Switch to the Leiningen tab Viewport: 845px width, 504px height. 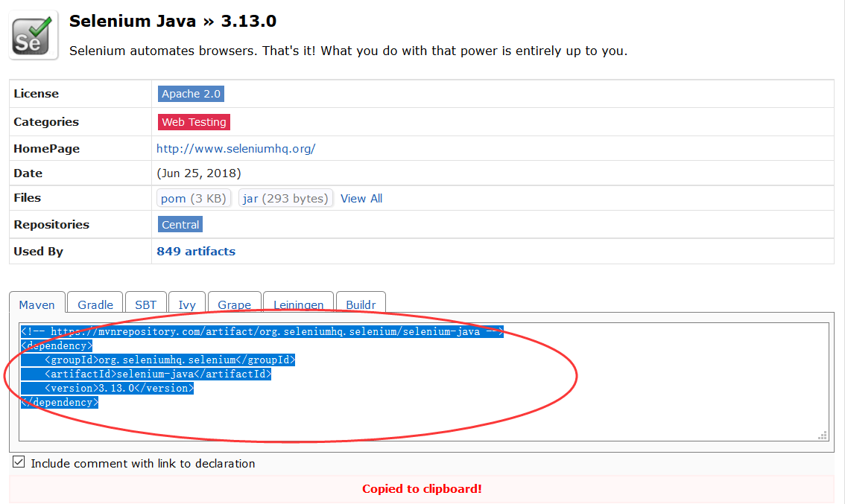click(x=299, y=303)
